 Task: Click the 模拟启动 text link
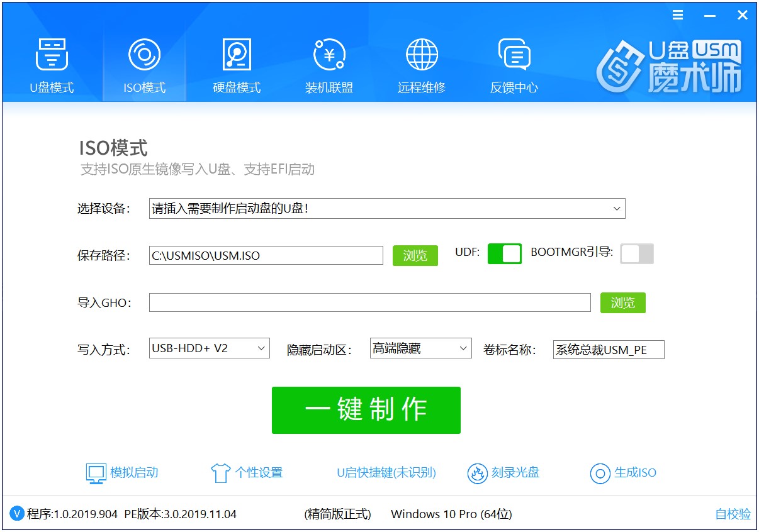(x=134, y=473)
